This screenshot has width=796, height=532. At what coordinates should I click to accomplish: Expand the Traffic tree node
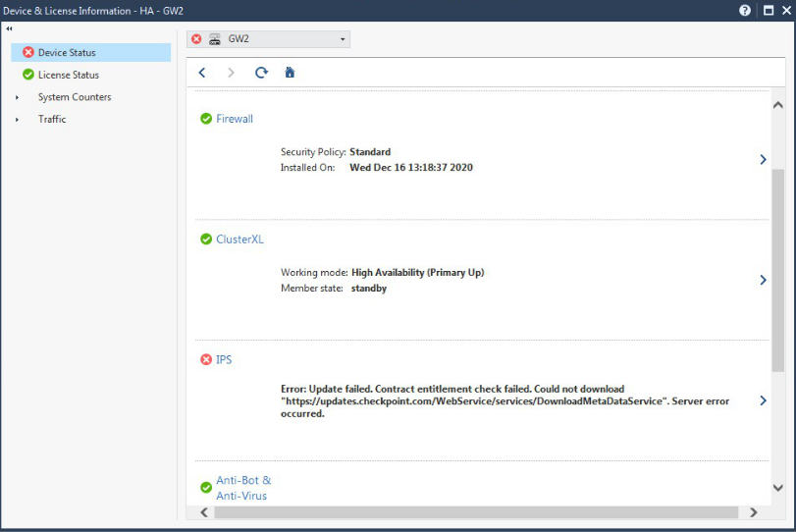pyautogui.click(x=17, y=120)
